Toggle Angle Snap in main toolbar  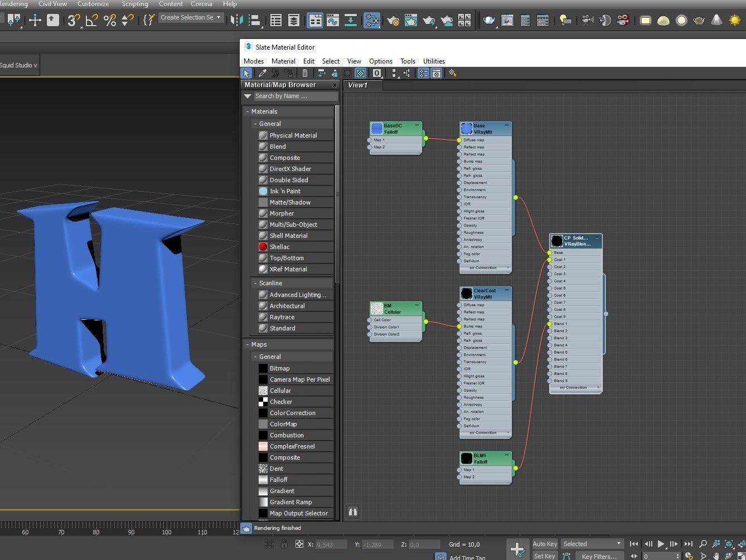pos(91,21)
